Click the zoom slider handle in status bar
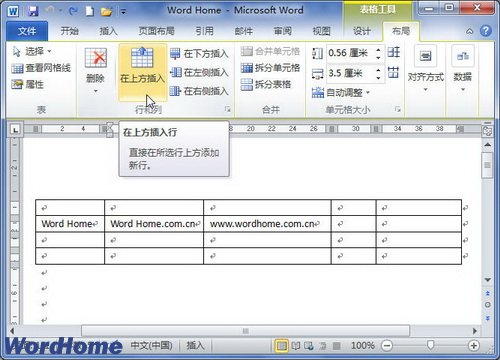The image size is (500, 360). [430, 345]
